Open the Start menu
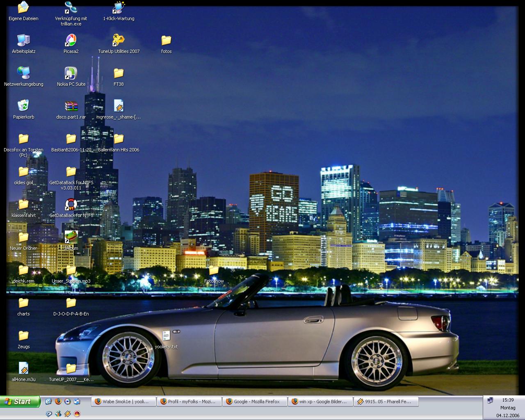This screenshot has width=525, height=420. (x=20, y=402)
